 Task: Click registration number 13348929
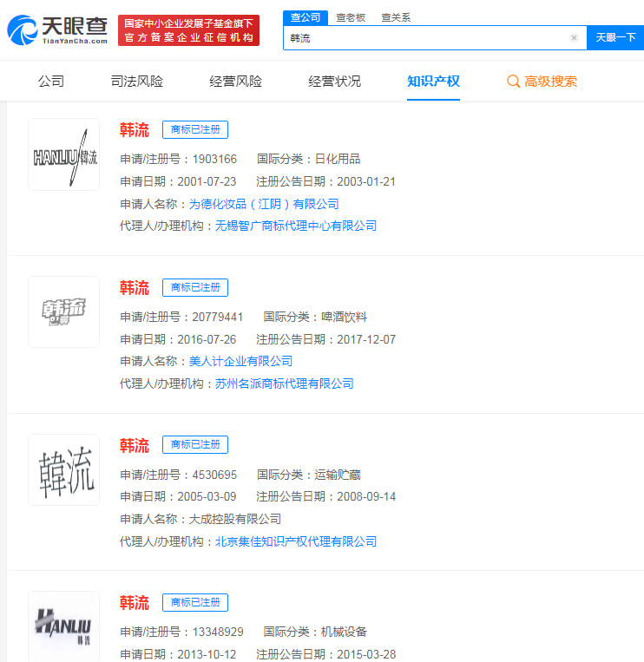tap(218, 632)
